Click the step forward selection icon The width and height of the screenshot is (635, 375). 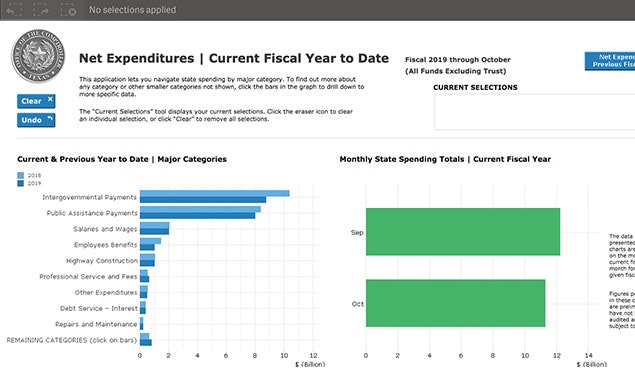click(41, 10)
